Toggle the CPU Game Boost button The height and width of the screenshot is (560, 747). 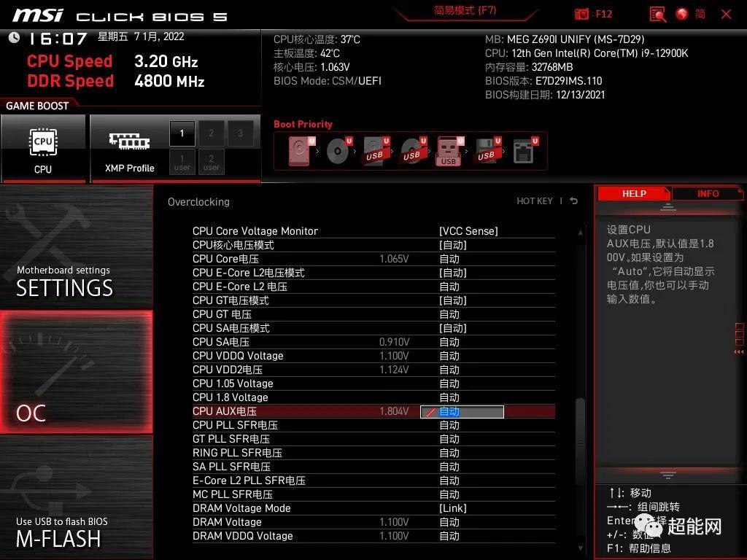(x=43, y=148)
